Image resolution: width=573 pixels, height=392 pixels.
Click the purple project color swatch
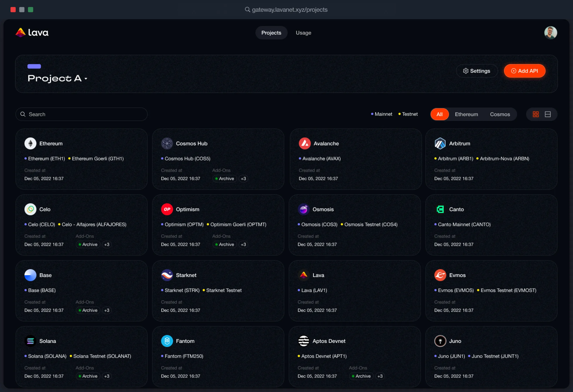pyautogui.click(x=34, y=66)
